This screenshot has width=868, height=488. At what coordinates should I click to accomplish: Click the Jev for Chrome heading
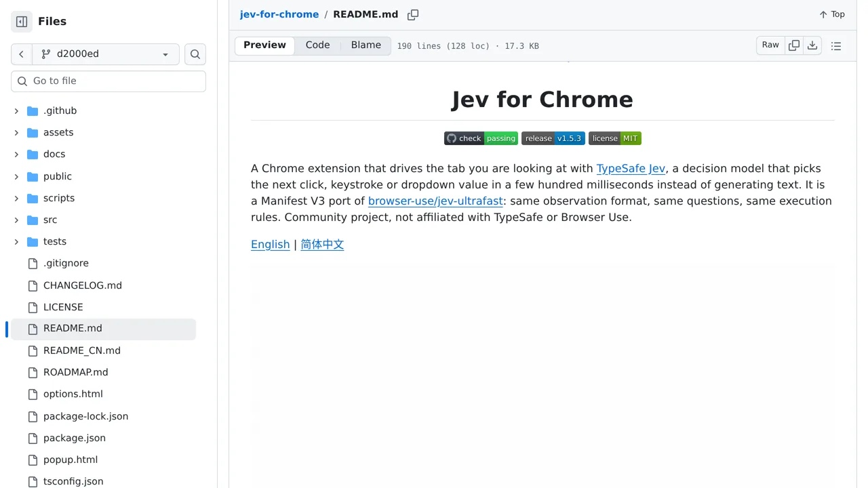pyautogui.click(x=542, y=100)
